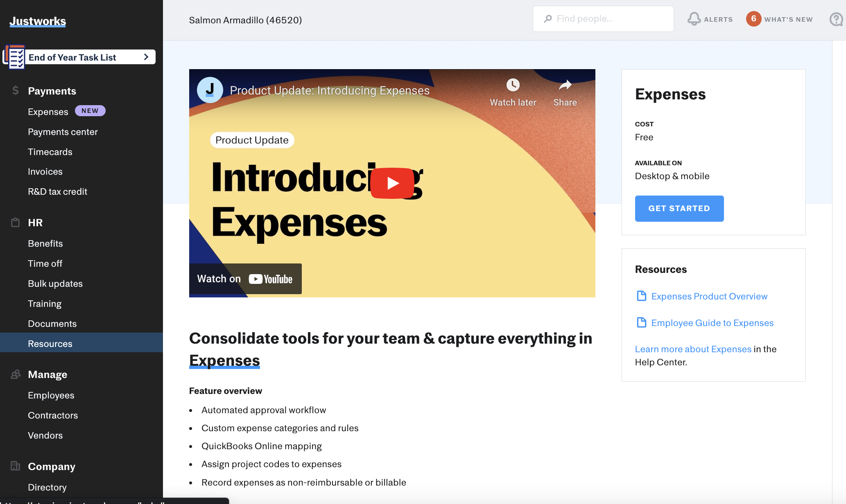Click the Justworks channel avatar on video
The height and width of the screenshot is (504, 846).
pos(210,90)
